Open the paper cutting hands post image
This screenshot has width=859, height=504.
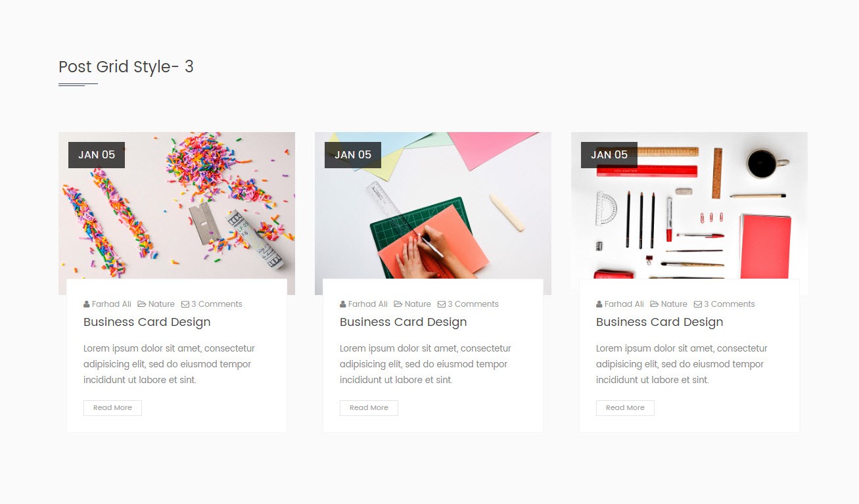point(433,214)
